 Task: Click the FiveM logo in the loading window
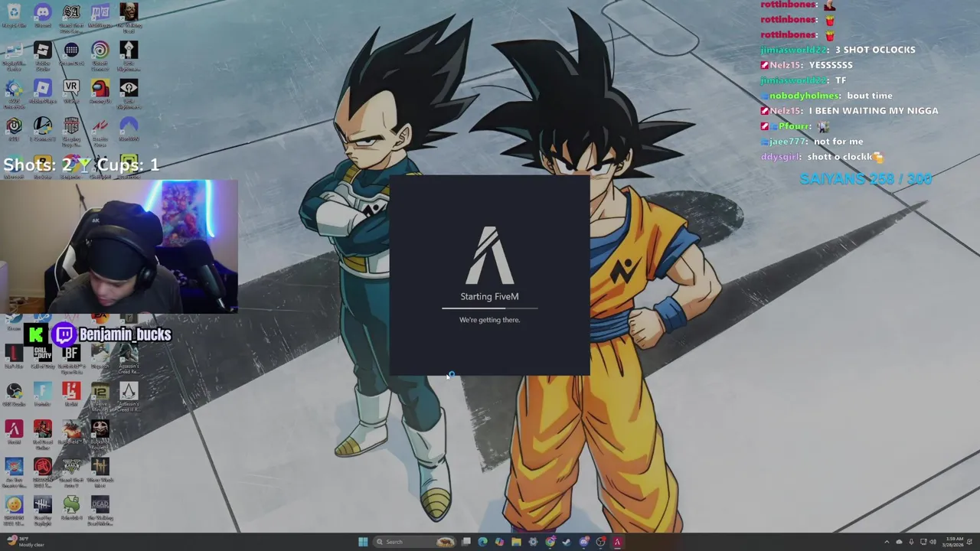point(489,255)
